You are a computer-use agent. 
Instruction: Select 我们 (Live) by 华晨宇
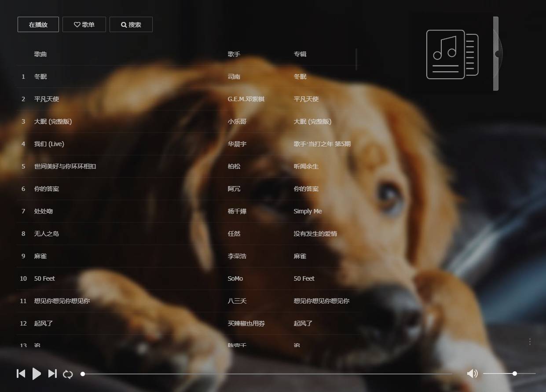pos(48,143)
